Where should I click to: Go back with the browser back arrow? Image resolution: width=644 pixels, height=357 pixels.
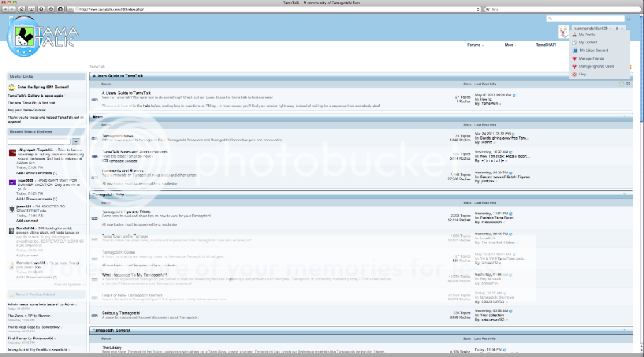click(x=5, y=9)
